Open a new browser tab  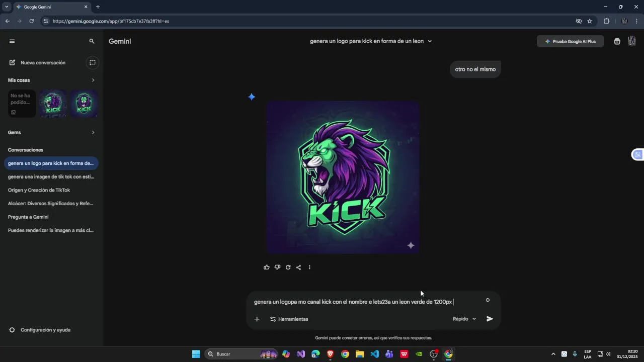pyautogui.click(x=98, y=7)
